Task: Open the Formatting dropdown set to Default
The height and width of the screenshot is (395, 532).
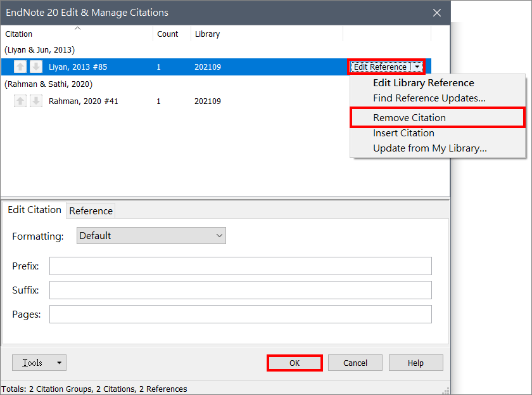Action: tap(151, 236)
